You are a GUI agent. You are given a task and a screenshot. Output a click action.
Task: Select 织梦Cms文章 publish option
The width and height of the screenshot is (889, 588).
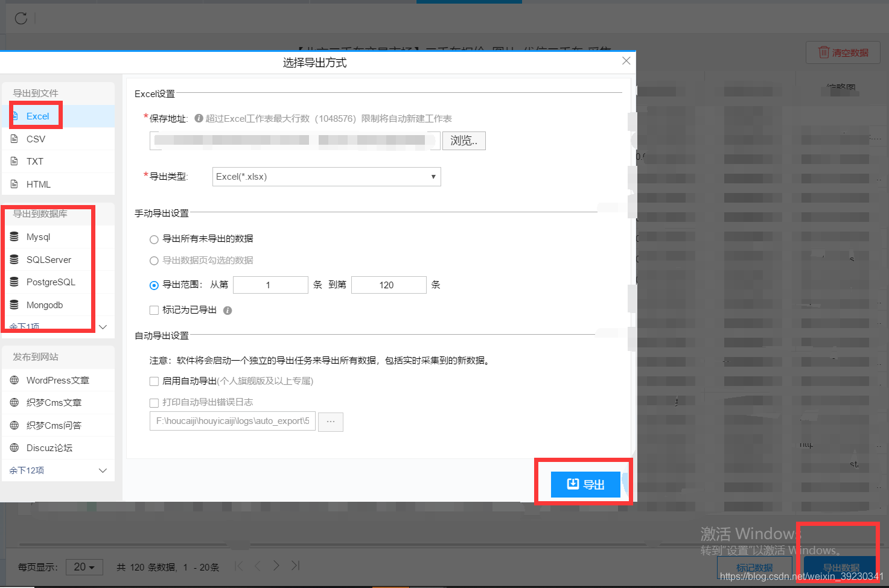58,403
